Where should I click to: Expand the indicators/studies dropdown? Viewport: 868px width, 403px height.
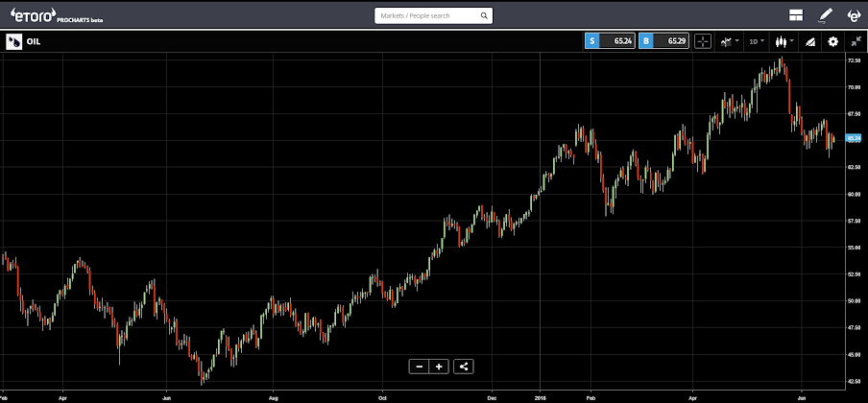728,41
